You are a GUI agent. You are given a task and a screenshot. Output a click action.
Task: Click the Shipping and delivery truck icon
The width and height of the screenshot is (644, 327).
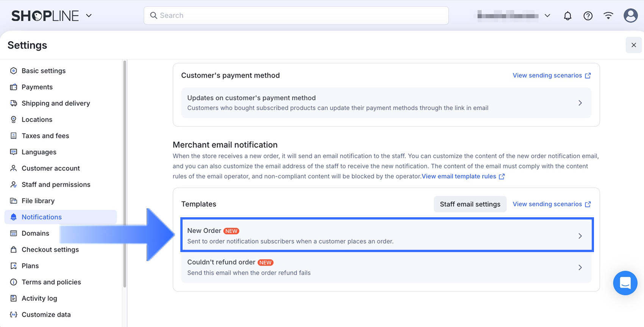point(14,103)
